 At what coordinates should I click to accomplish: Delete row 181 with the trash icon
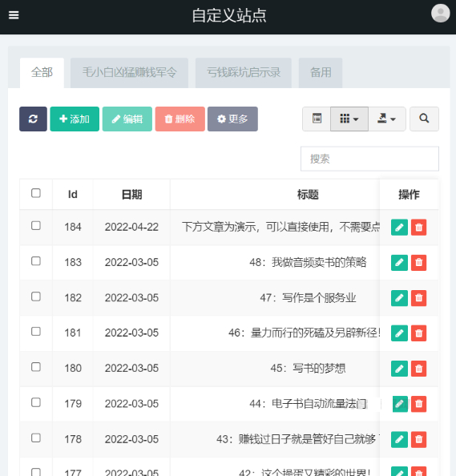coord(418,333)
